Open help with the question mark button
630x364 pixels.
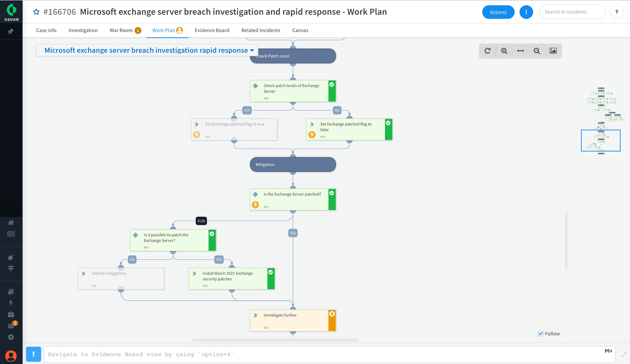[x=617, y=12]
